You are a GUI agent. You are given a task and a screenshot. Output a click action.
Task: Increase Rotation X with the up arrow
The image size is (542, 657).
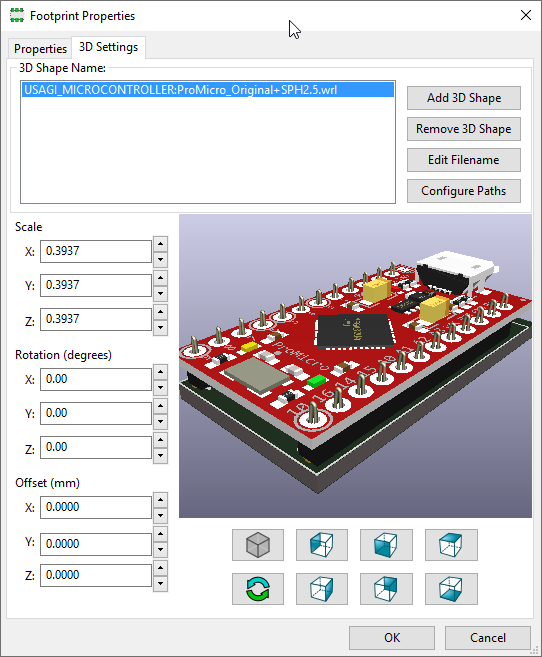tap(160, 372)
